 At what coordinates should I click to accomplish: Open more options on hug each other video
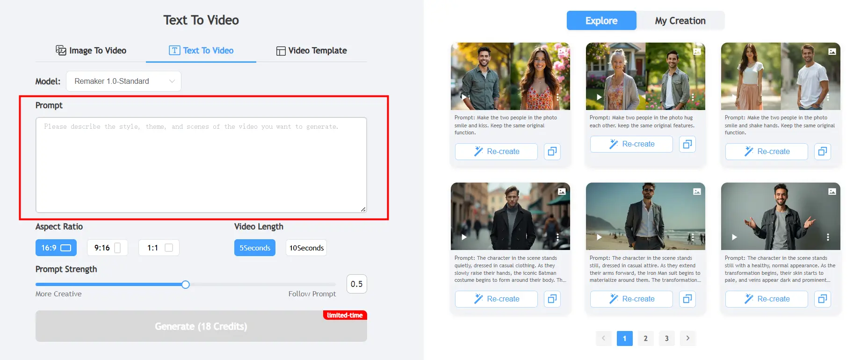coord(693,97)
